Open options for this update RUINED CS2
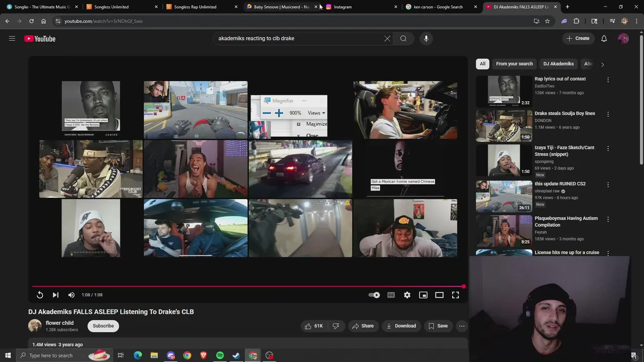 coord(608,185)
